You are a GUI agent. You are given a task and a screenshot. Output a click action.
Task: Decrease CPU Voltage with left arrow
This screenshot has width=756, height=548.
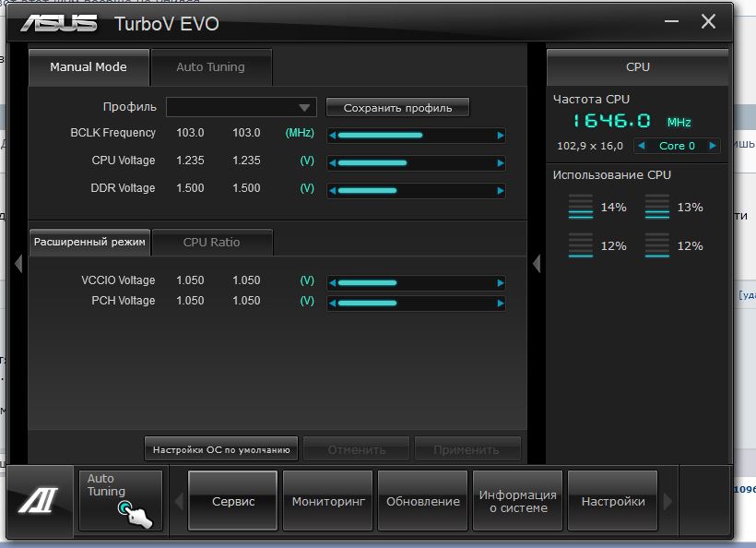click(332, 163)
